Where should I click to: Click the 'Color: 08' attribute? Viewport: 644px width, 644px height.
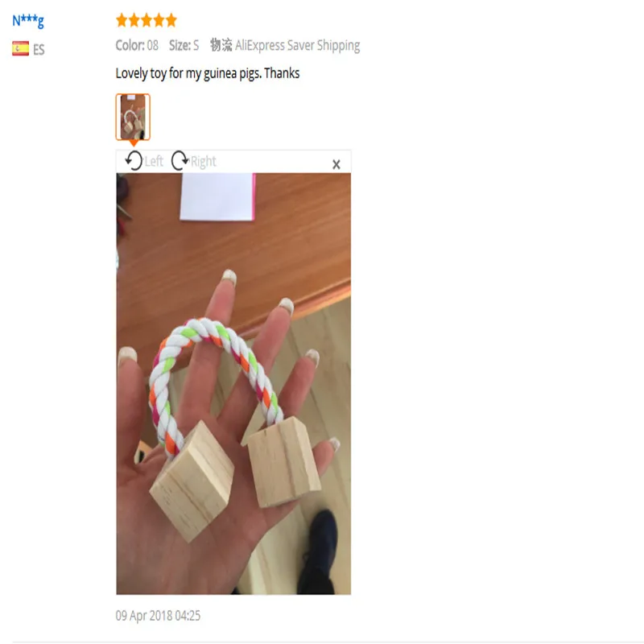click(137, 45)
